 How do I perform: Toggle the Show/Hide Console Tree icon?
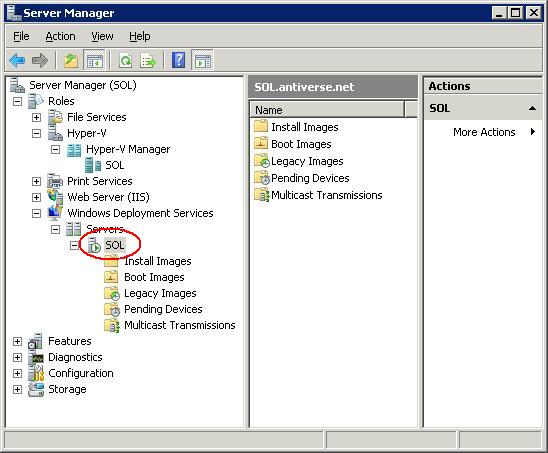tap(94, 60)
